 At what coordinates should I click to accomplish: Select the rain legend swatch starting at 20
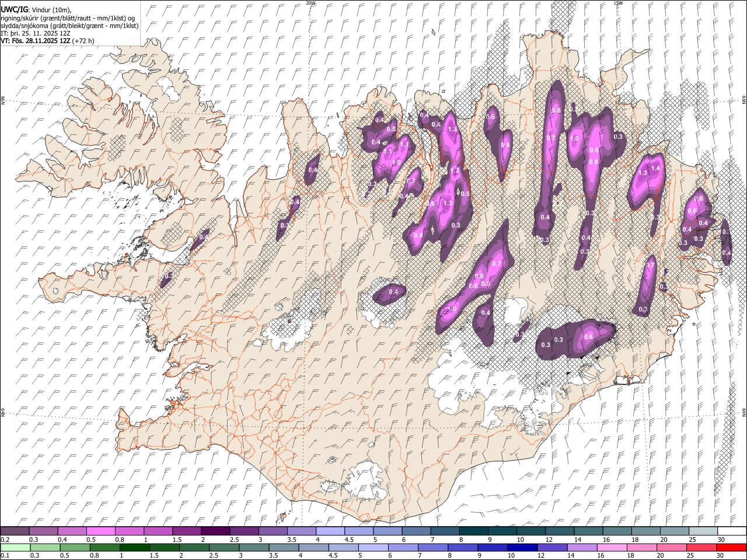[x=671, y=547]
